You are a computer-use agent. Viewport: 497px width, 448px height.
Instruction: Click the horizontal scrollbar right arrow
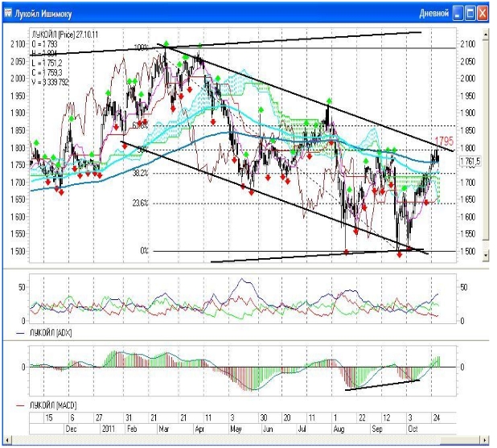click(485, 440)
